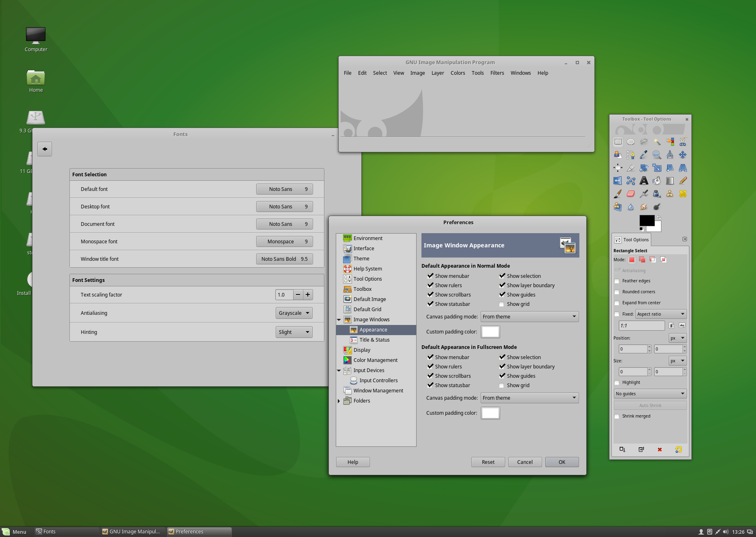Open the Colors menu in GIMP
The height and width of the screenshot is (537, 756).
point(458,73)
